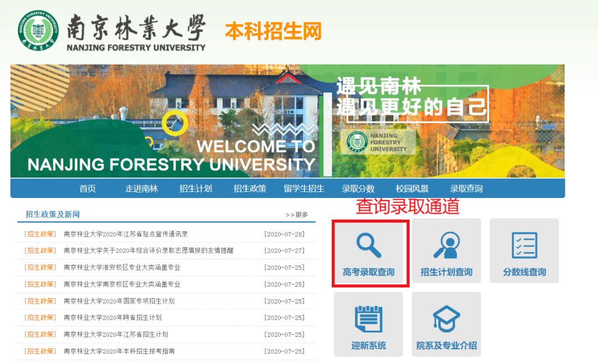
Task: Open article 2020年跨省招生计划
Action: (x=112, y=318)
